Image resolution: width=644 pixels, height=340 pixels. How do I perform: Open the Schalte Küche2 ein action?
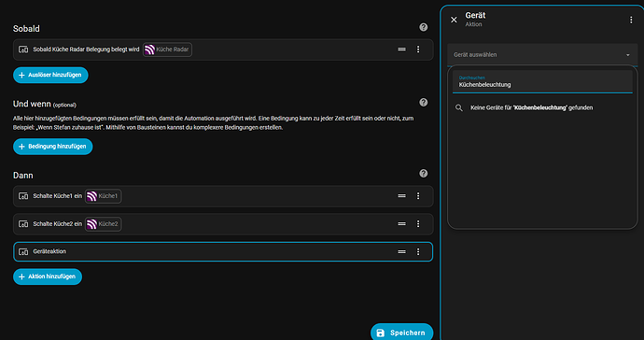tap(223, 224)
